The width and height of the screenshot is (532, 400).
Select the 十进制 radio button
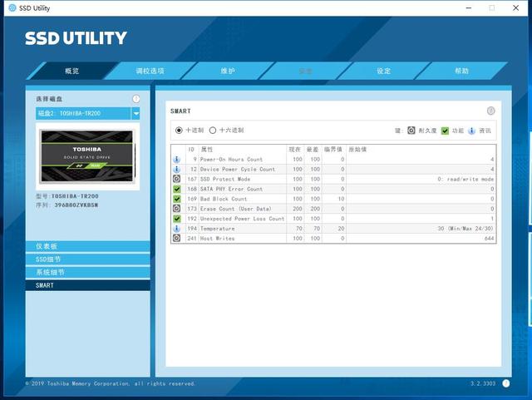(x=179, y=130)
